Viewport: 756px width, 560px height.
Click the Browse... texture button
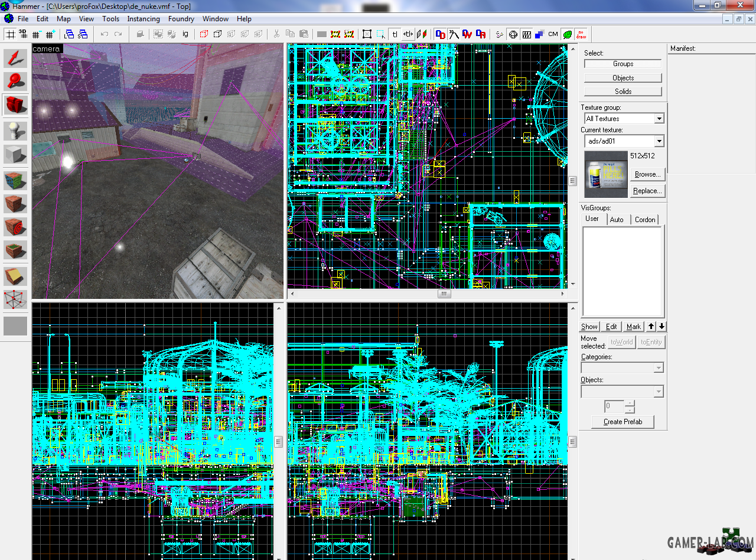pos(648,174)
